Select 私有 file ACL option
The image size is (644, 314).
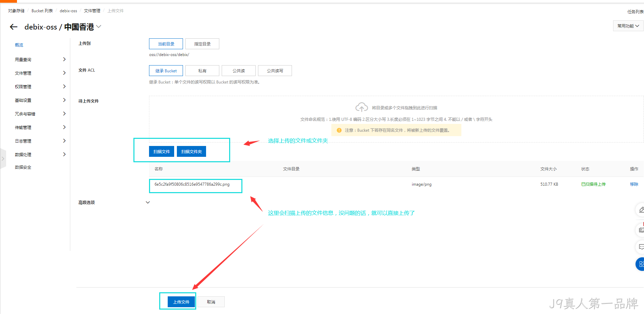[202, 71]
